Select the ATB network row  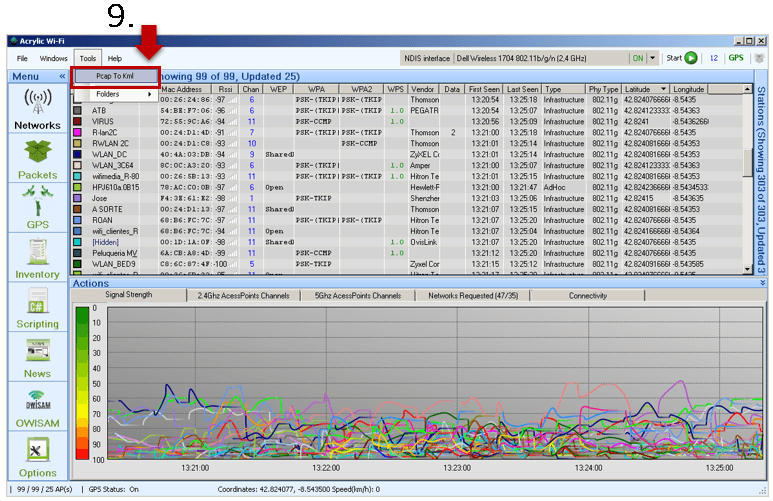(x=407, y=110)
